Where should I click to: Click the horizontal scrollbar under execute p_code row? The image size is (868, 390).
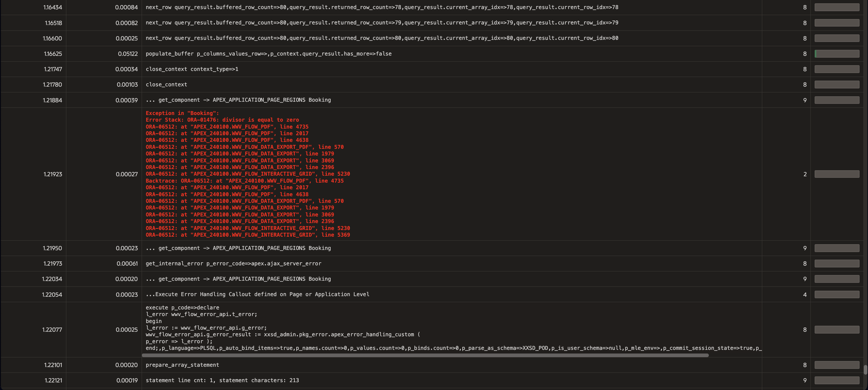[x=425, y=355]
